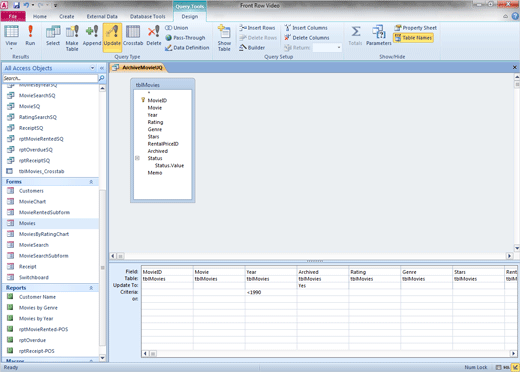Click the Data Definition query option

click(x=187, y=48)
